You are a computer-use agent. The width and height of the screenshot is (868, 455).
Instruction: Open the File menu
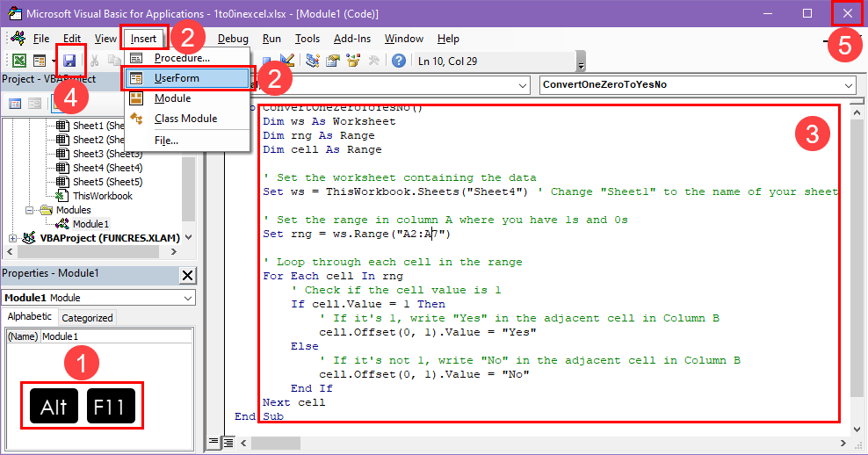point(41,39)
